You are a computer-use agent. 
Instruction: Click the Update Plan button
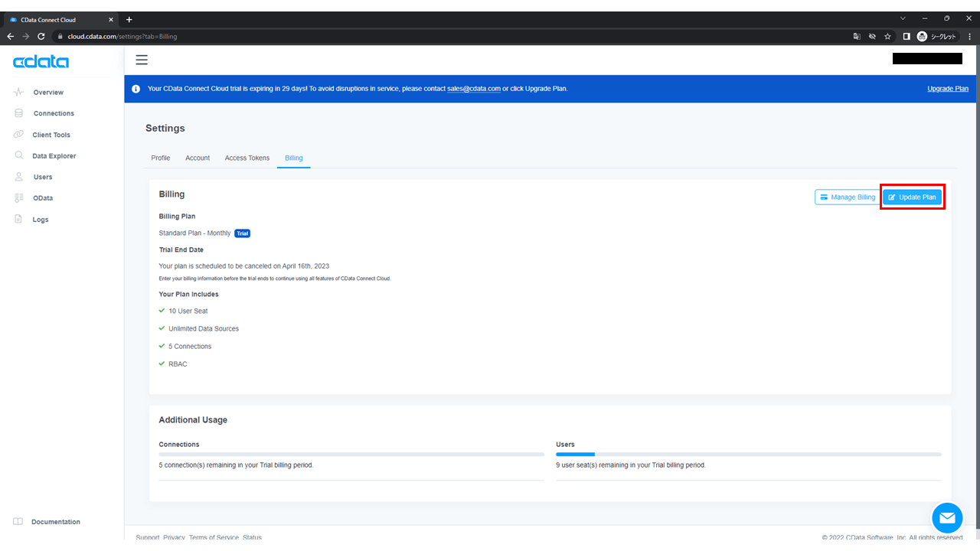tap(912, 197)
